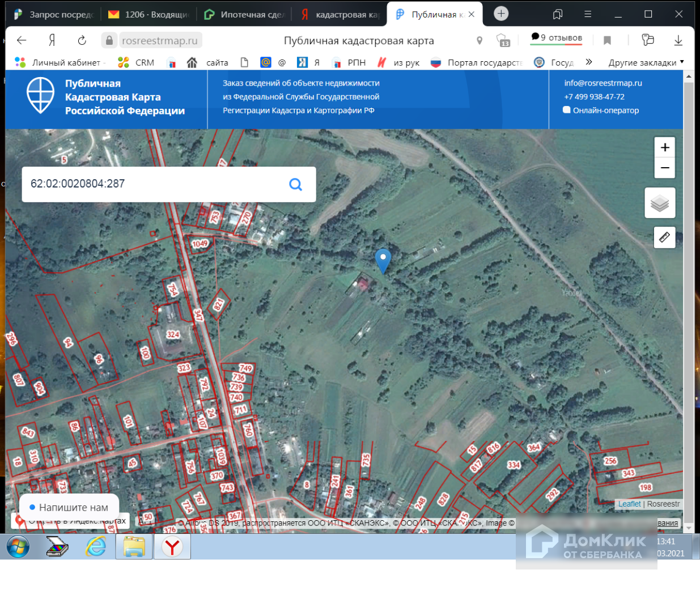700x612 pixels.
Task: Open the browser hamburger menu
Action: point(588,14)
